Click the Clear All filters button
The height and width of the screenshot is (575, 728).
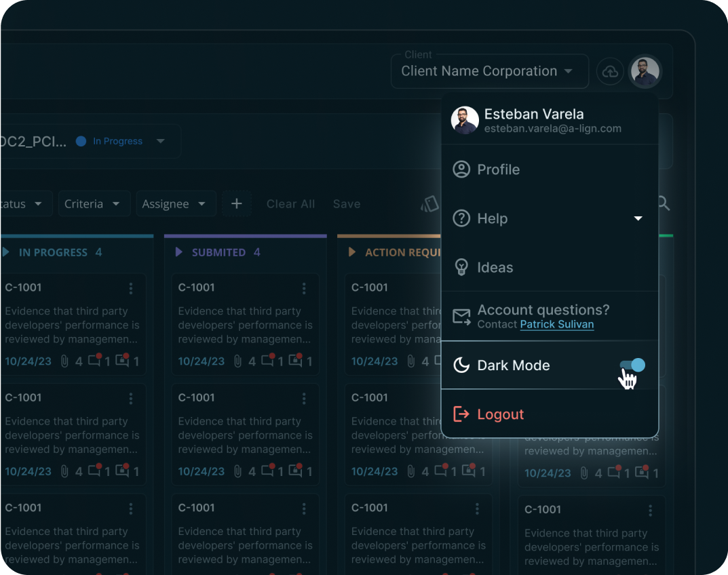click(290, 203)
